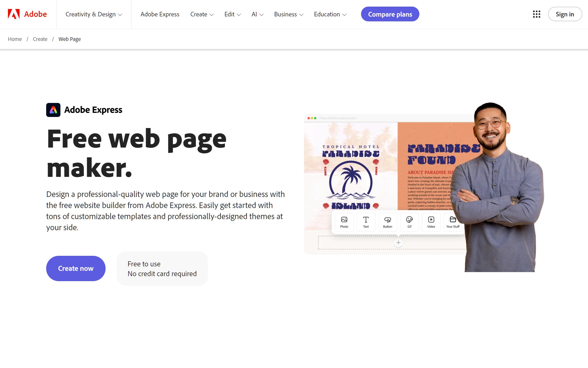The width and height of the screenshot is (588, 368).
Task: Expand the AI navigation dropdown
Action: 257,14
